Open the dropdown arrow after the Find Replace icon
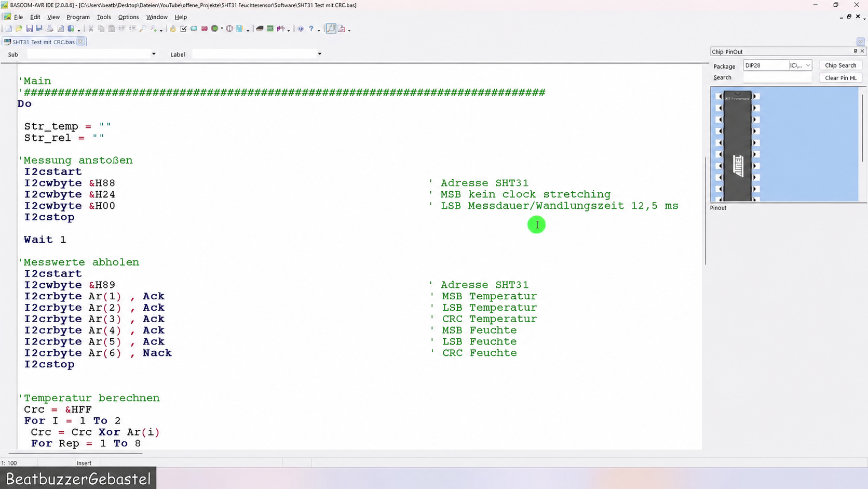The height and width of the screenshot is (489, 868). (x=161, y=30)
